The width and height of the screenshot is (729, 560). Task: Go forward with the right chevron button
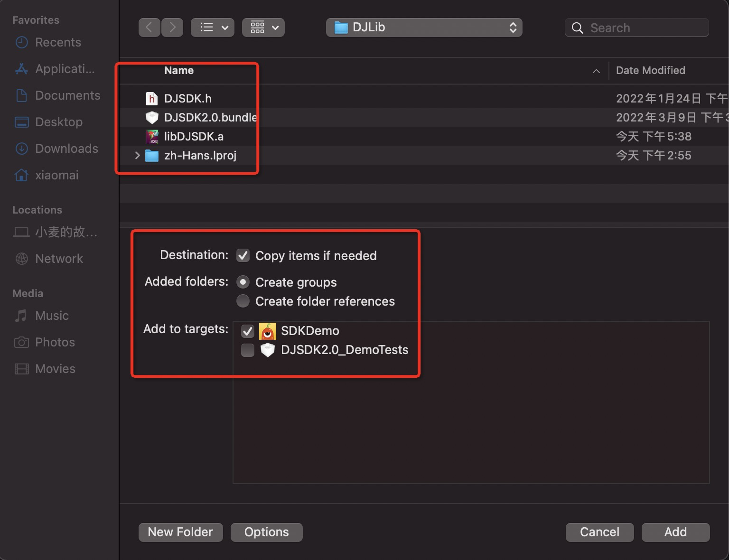pos(172,28)
